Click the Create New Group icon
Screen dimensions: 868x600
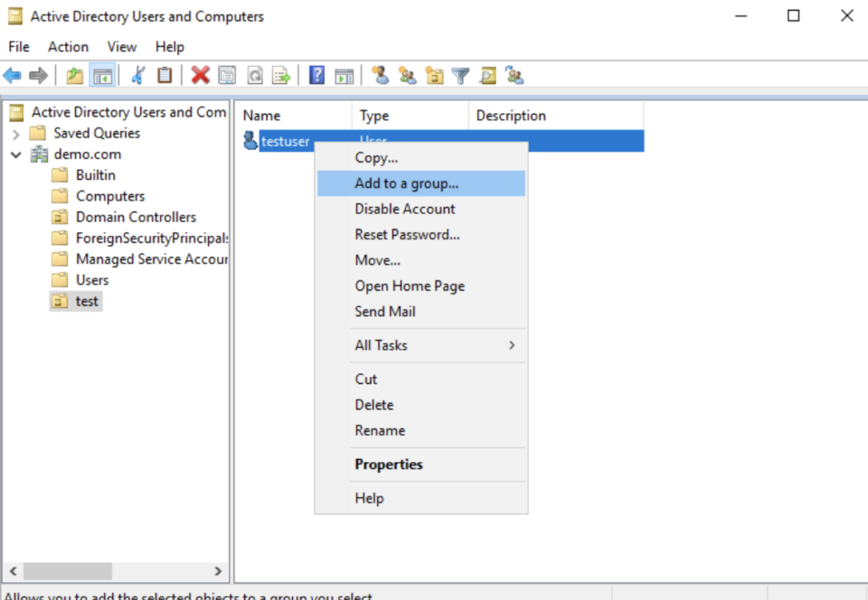coord(407,75)
